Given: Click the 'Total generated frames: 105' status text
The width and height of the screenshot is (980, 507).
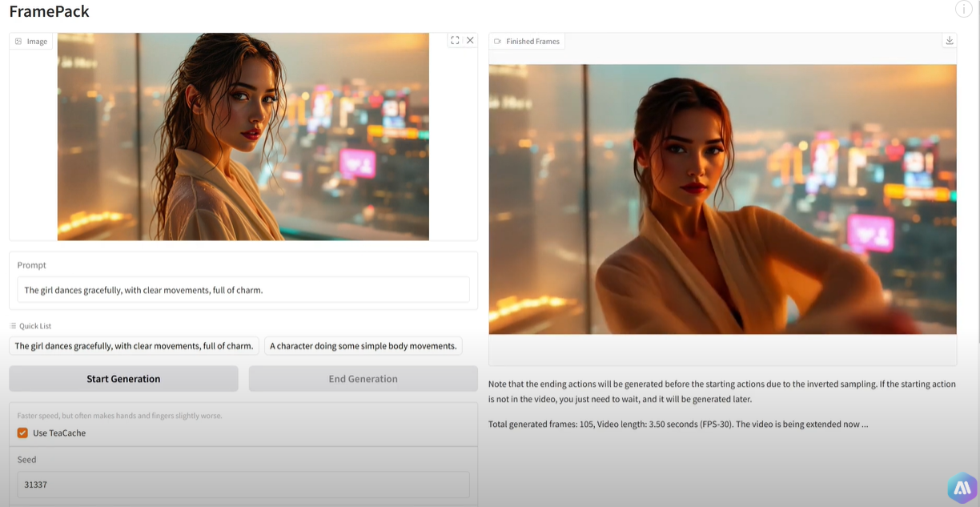Looking at the screenshot, I should 678,424.
